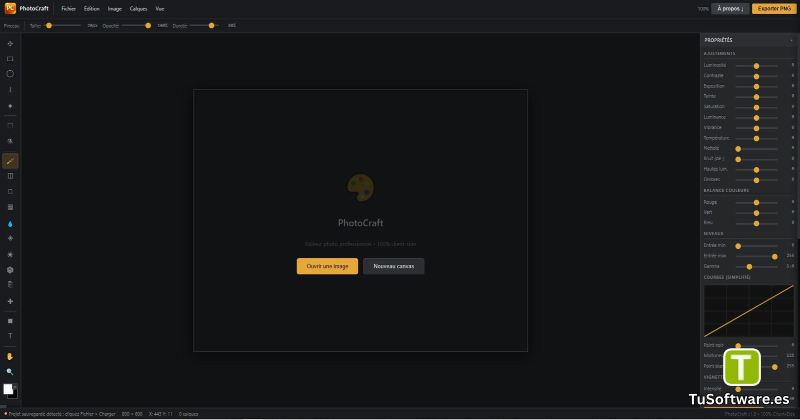Select the highlighted orange Brush tool
The width and height of the screenshot is (800, 420).
(x=10, y=161)
